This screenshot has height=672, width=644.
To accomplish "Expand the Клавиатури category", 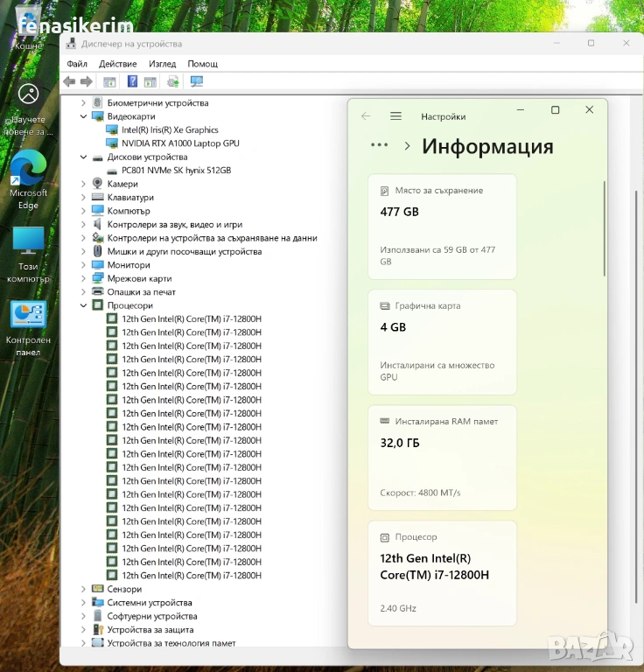I will click(84, 198).
